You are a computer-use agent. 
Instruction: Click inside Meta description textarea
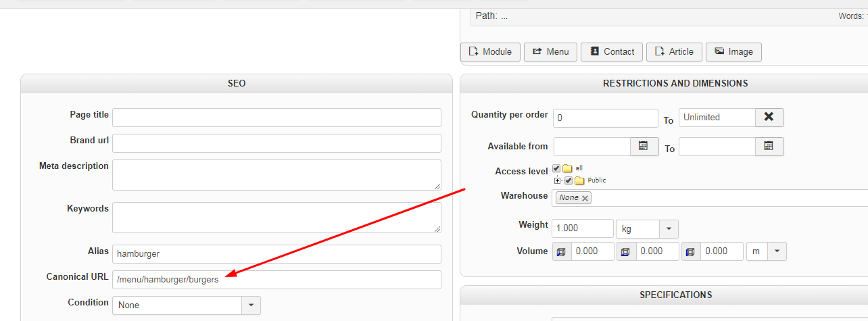click(276, 175)
